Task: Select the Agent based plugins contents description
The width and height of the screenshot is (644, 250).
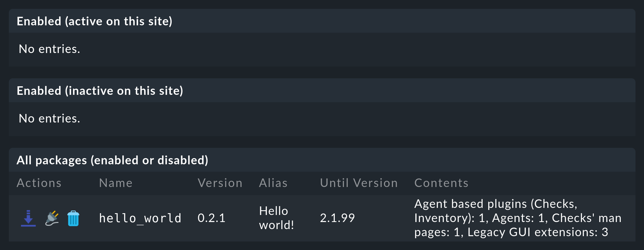Action: [x=517, y=217]
